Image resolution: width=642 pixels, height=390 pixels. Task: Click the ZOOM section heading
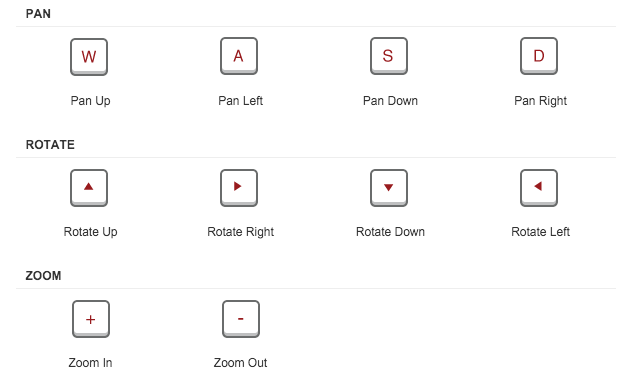pos(43,276)
